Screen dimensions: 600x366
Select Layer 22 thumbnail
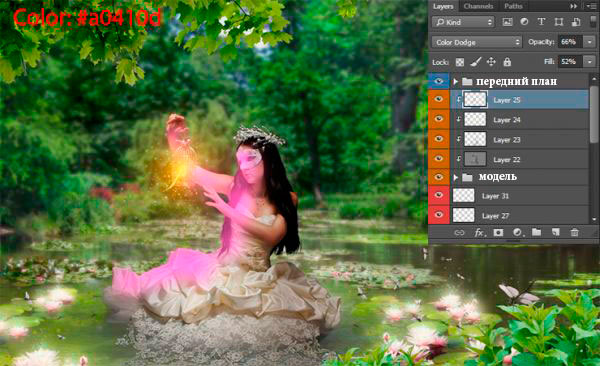coord(475,159)
